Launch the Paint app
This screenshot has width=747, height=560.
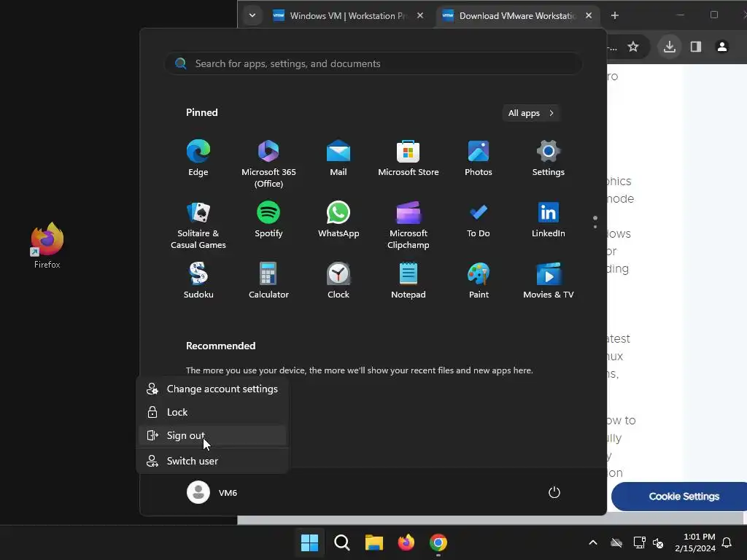tap(479, 281)
